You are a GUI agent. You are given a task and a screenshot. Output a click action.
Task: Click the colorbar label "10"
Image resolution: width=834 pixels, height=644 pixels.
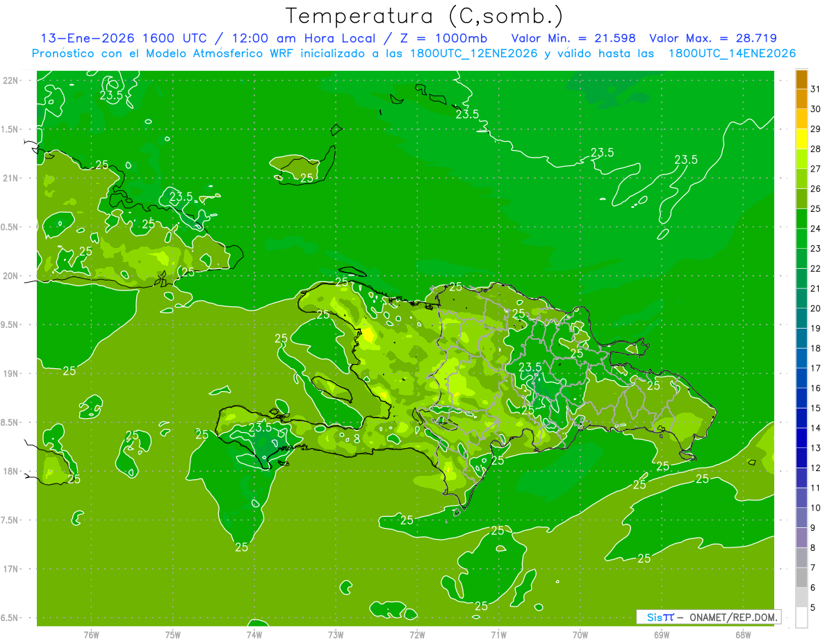tap(816, 508)
